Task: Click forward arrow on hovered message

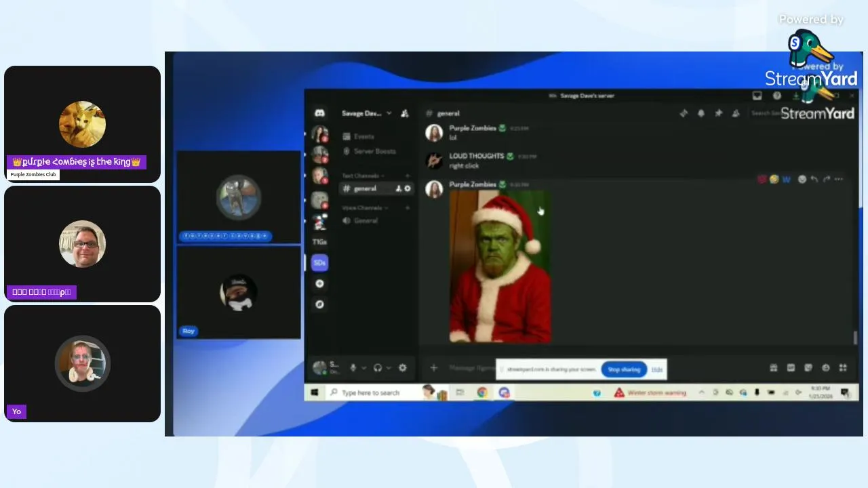Action: 827,179
